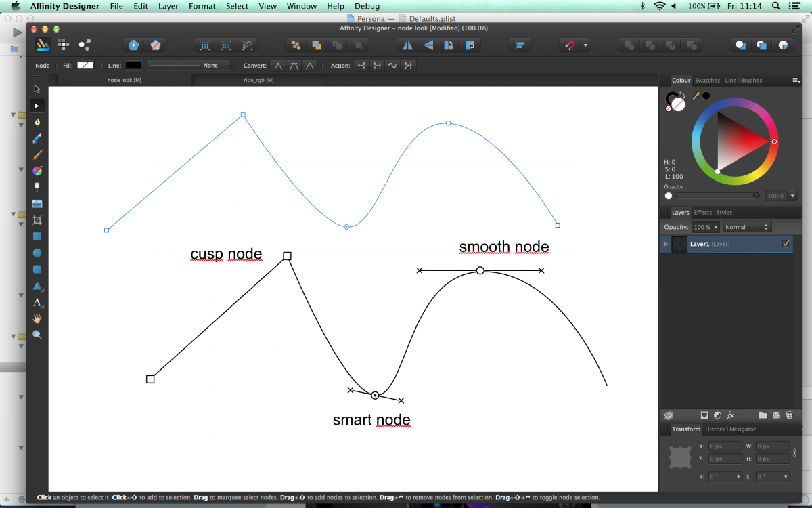812x508 pixels.
Task: Select the Ellipse tool
Action: click(x=37, y=253)
